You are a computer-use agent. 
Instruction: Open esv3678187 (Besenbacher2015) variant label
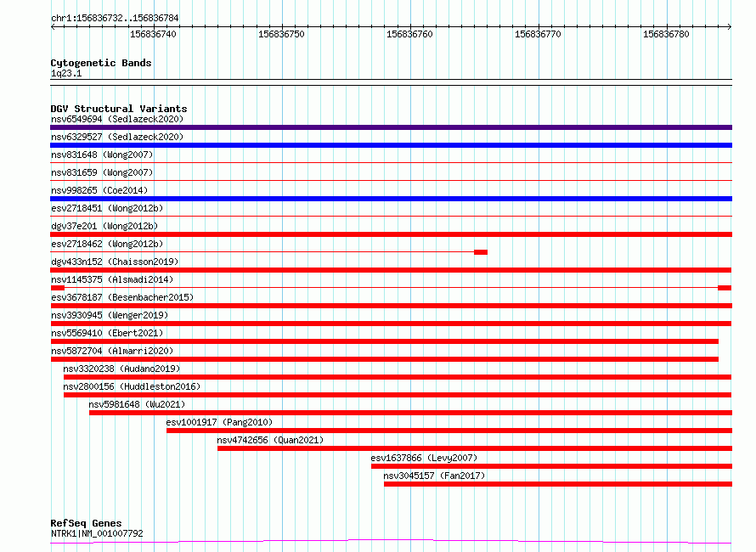pyautogui.click(x=122, y=297)
